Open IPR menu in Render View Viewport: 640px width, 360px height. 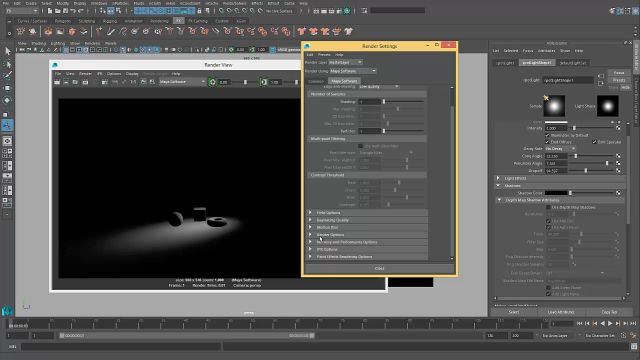click(99, 74)
